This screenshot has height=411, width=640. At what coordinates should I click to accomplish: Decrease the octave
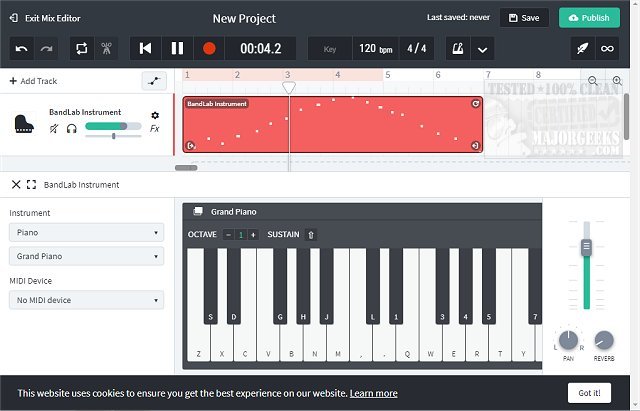(x=229, y=235)
